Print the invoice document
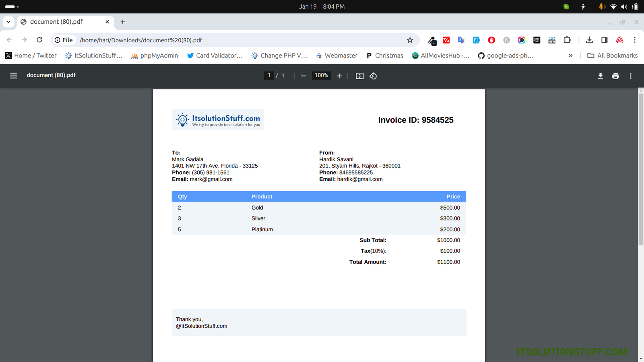This screenshot has height=362, width=644. (x=615, y=76)
